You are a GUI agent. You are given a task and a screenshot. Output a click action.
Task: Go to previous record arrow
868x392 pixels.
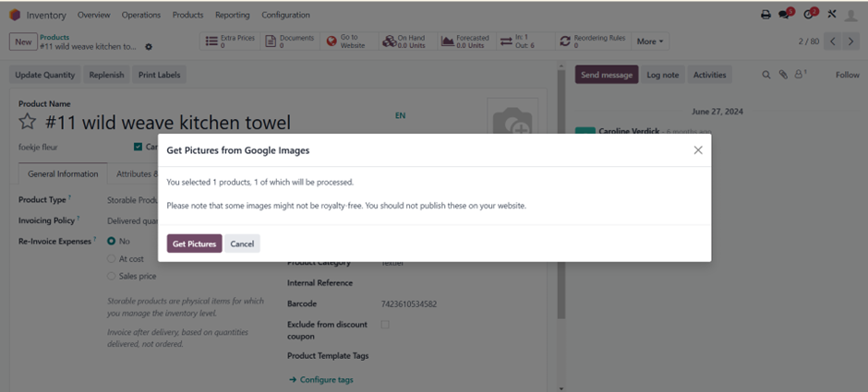pos(833,42)
